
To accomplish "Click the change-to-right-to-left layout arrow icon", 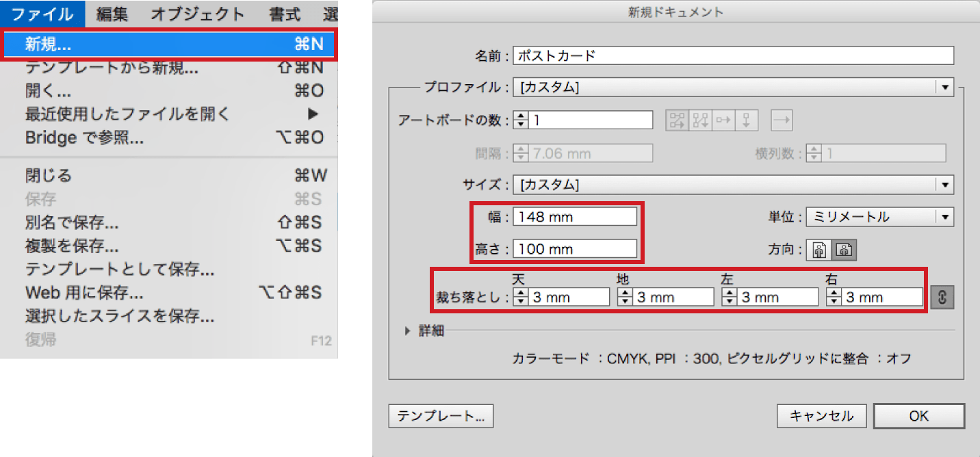I will (782, 120).
